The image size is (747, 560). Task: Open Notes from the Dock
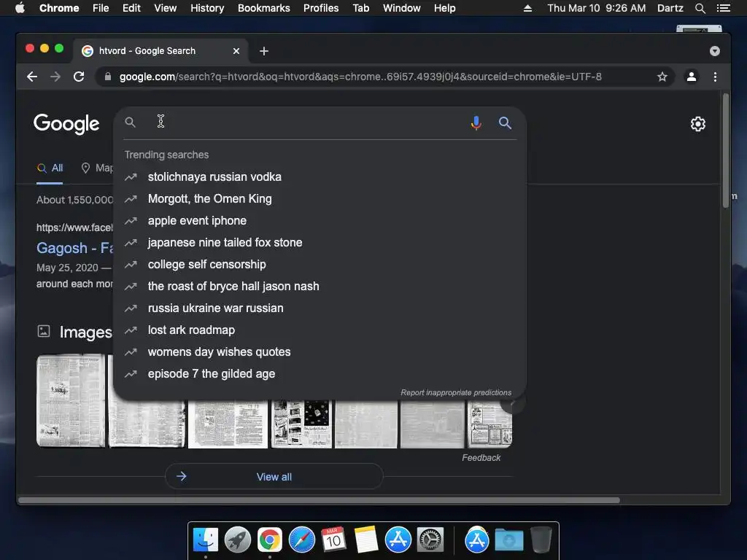click(365, 540)
